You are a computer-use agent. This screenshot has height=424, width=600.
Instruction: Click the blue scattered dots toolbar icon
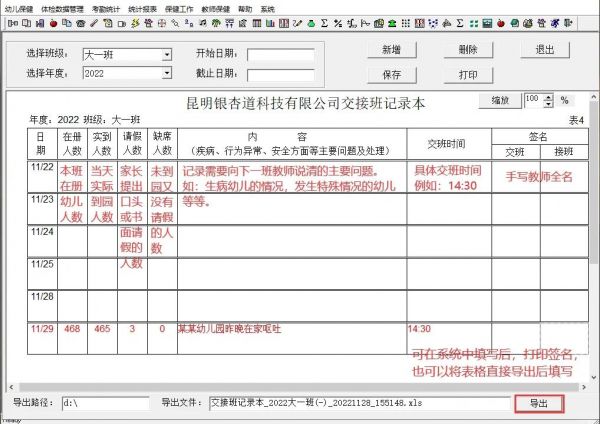433,23
